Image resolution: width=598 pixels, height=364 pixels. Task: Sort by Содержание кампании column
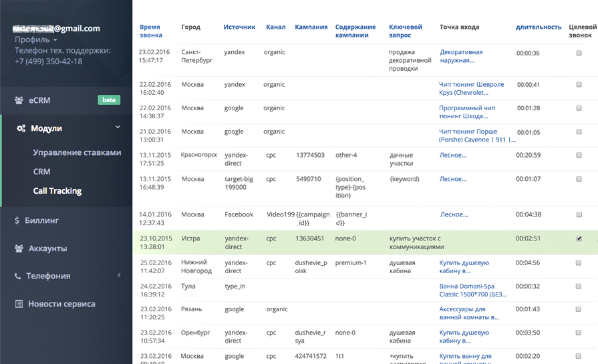pyautogui.click(x=355, y=31)
